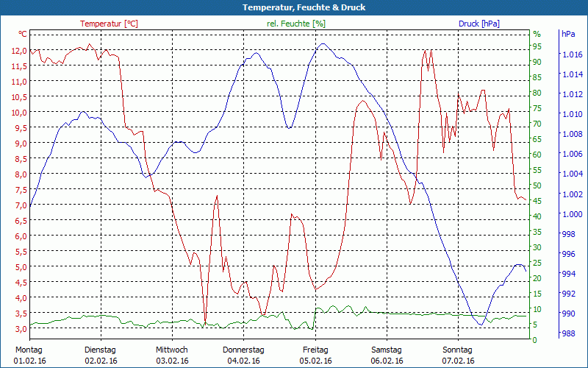Click the 1.000 tick on the pressure axis
Image resolution: width=588 pixels, height=368 pixels.
(x=571, y=214)
